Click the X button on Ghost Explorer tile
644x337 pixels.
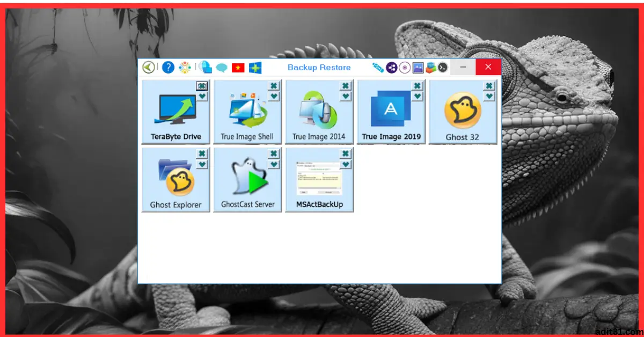[x=202, y=154]
